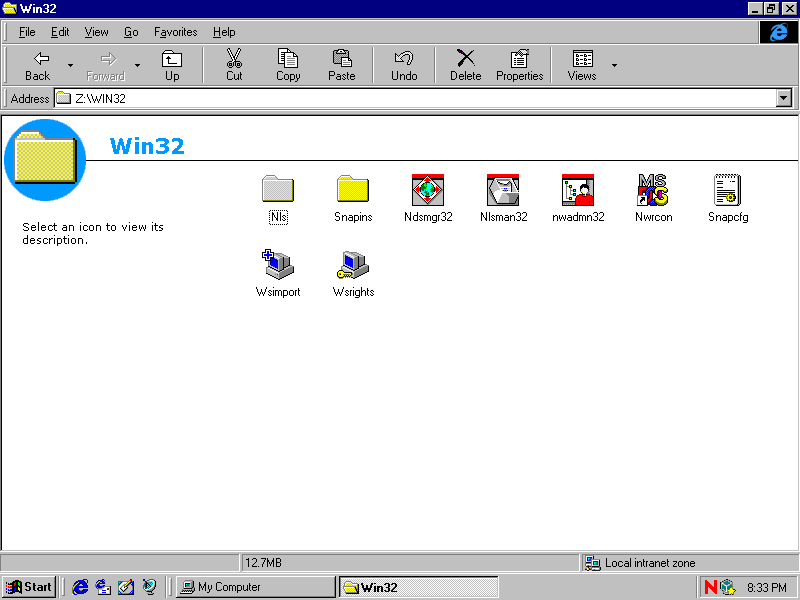Go Up one folder level
This screenshot has width=800, height=600.
point(172,65)
